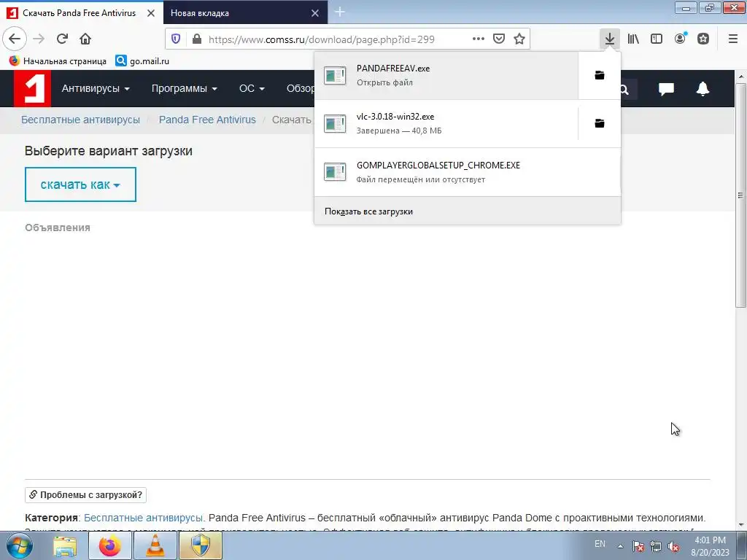The height and width of the screenshot is (560, 747).
Task: Open page actions three-dot menu
Action: point(479,39)
